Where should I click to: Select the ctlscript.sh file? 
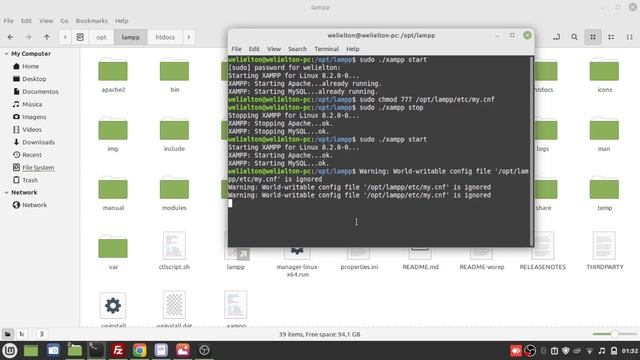click(x=174, y=251)
